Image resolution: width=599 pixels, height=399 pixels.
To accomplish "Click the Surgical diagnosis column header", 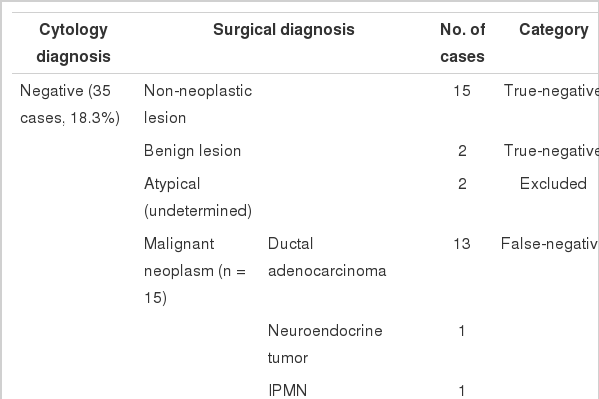I will coord(284,29).
